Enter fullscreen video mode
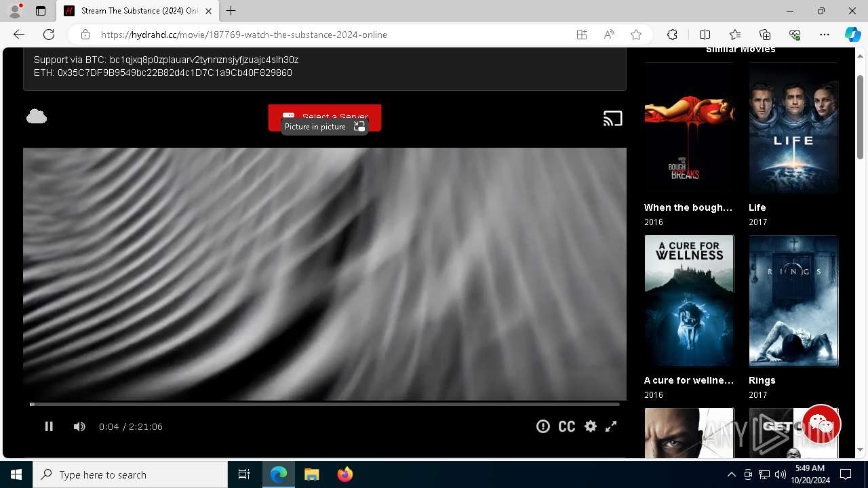The image size is (868, 488). click(x=611, y=426)
